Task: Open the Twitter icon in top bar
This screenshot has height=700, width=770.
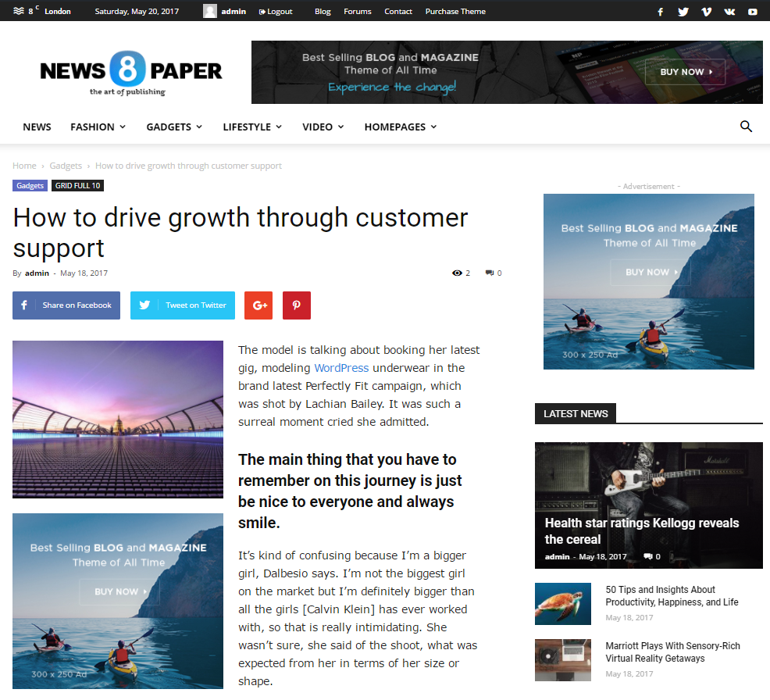Action: click(683, 11)
